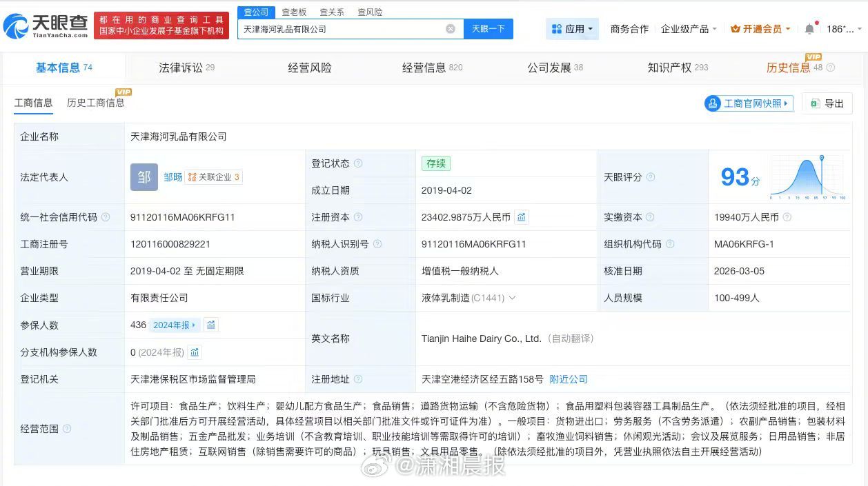Click the help icon next to 统一社会信用代码

(106, 217)
